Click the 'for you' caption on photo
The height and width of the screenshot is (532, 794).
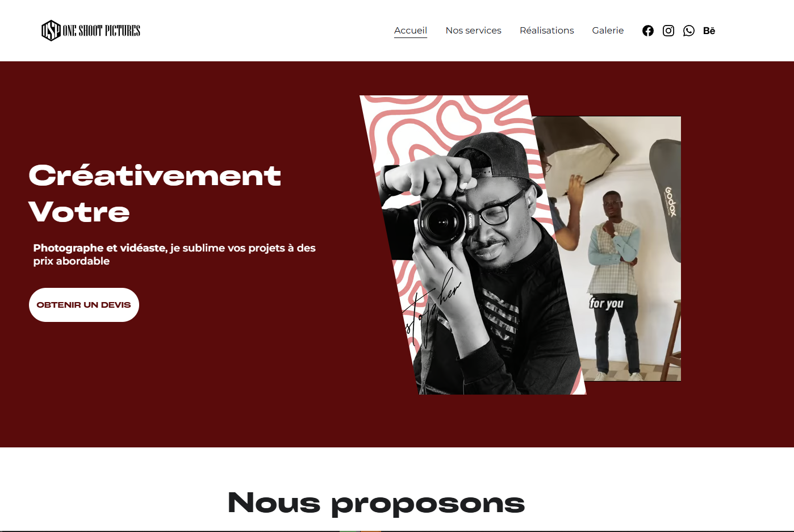(606, 303)
